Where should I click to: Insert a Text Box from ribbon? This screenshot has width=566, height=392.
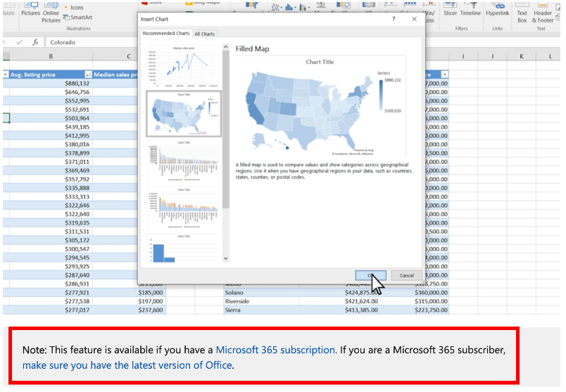522,13
